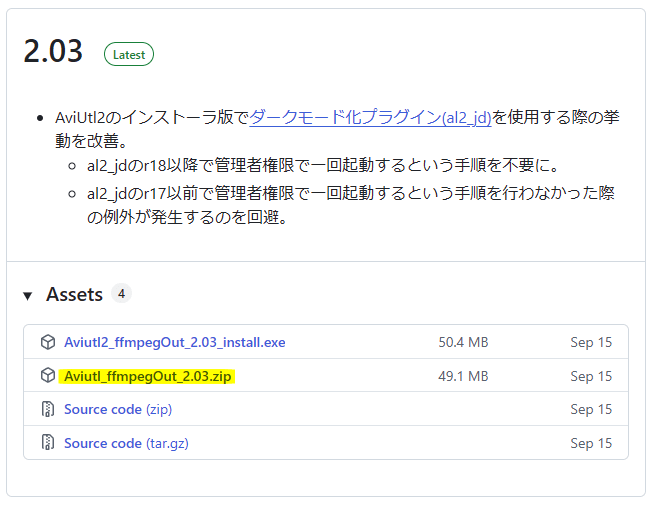The width and height of the screenshot is (655, 506).
Task: Click the 50.4 MB file size text
Action: pyautogui.click(x=463, y=343)
